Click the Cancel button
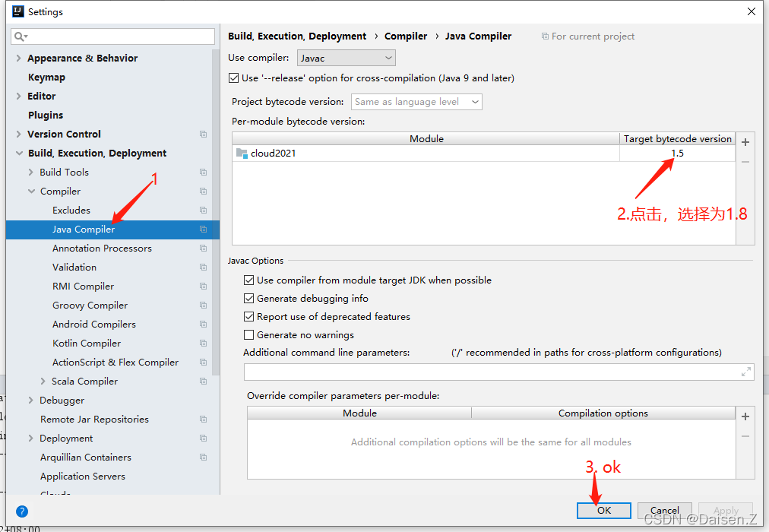This screenshot has width=769, height=532. [665, 511]
